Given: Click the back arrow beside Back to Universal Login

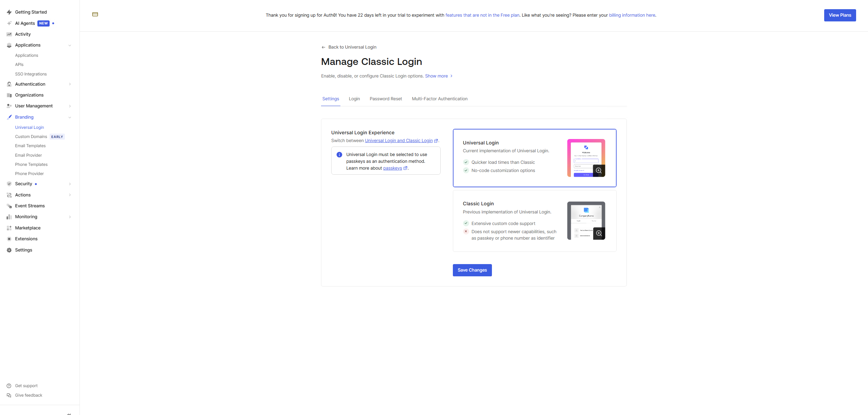Looking at the screenshot, I should pyautogui.click(x=323, y=47).
